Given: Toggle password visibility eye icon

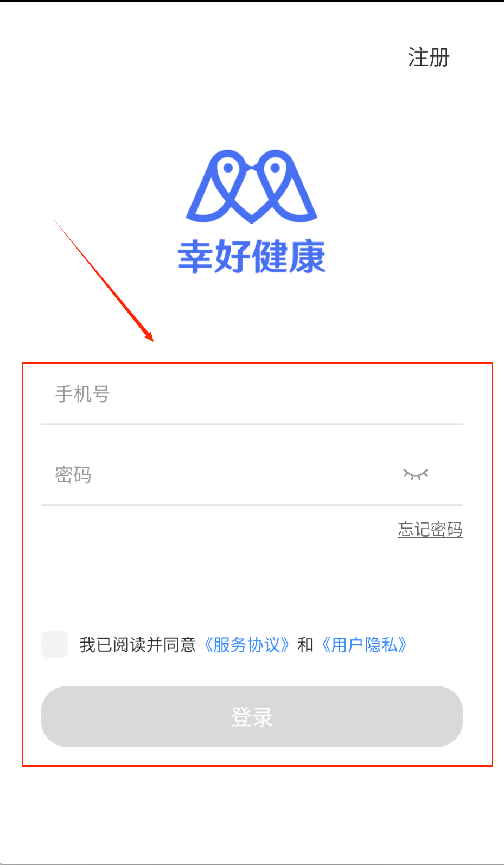Looking at the screenshot, I should coord(416,474).
